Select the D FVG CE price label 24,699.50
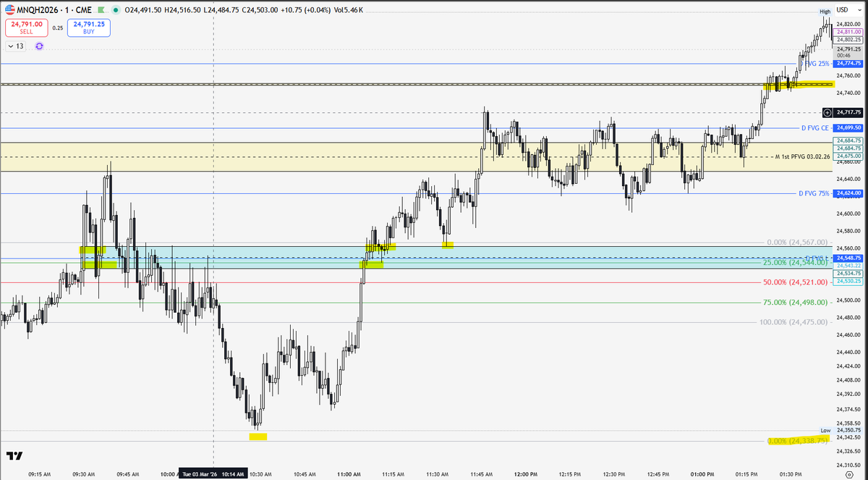The height and width of the screenshot is (480, 868). pyautogui.click(x=848, y=127)
